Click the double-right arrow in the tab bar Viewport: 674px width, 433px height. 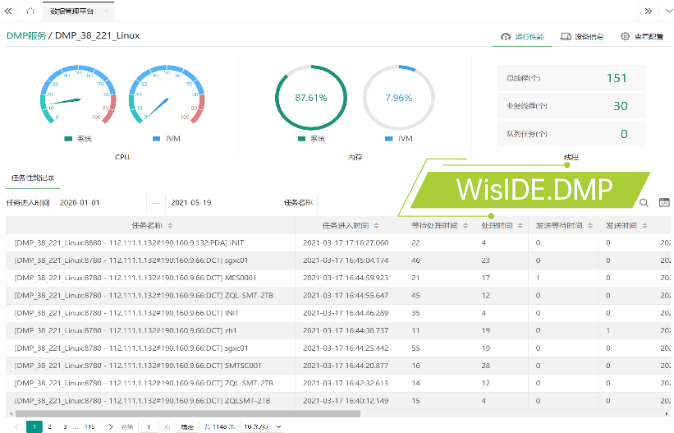pyautogui.click(x=646, y=10)
